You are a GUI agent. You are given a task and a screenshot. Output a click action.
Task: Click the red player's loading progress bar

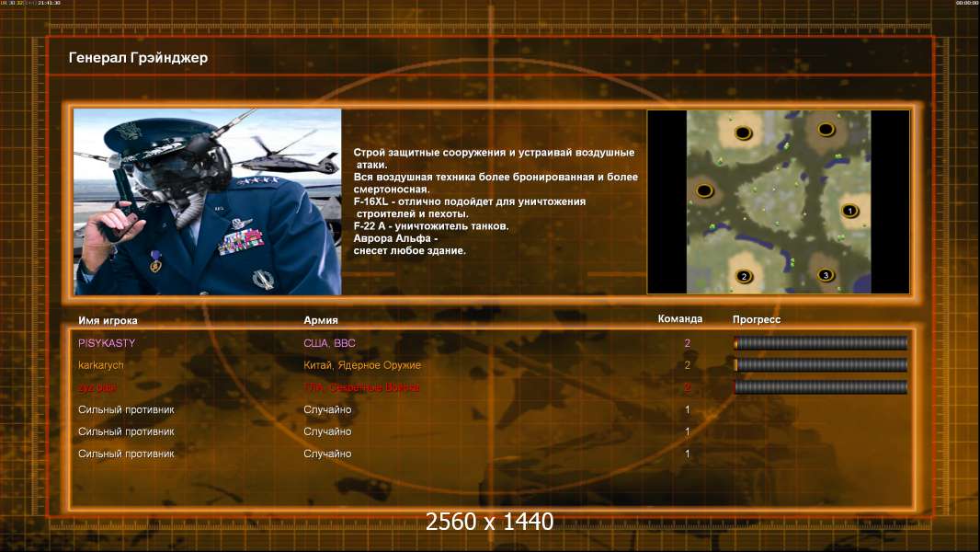(821, 387)
